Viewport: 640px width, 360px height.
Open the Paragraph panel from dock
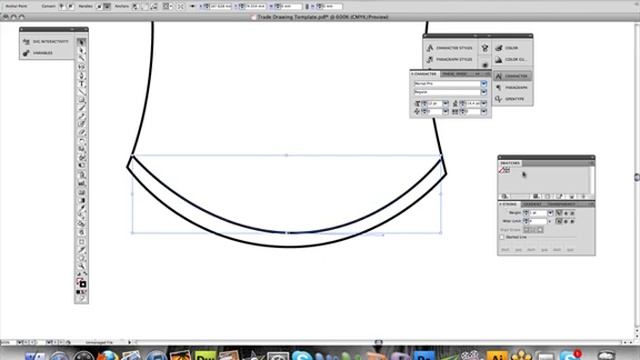pos(512,88)
